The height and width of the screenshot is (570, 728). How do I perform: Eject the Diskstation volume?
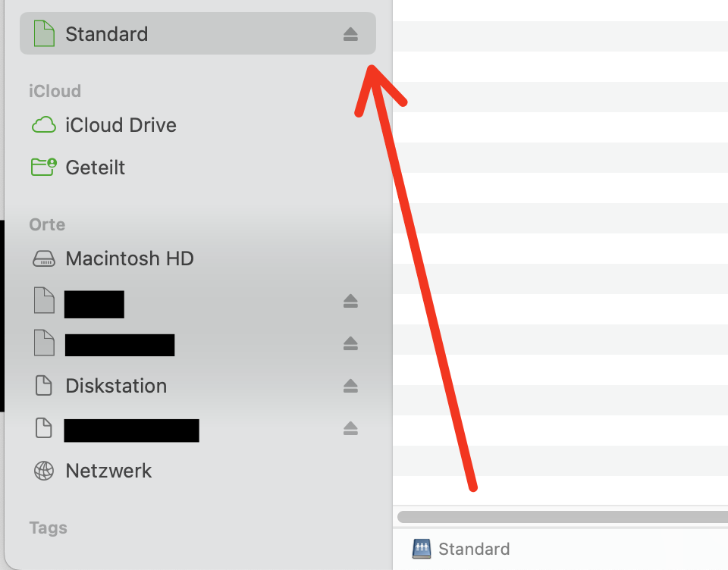[350, 386]
